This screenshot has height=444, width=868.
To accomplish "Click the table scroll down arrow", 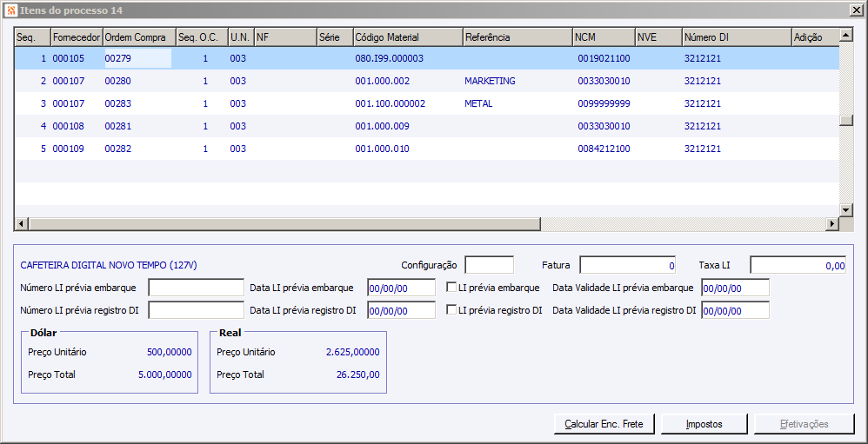I will (845, 210).
